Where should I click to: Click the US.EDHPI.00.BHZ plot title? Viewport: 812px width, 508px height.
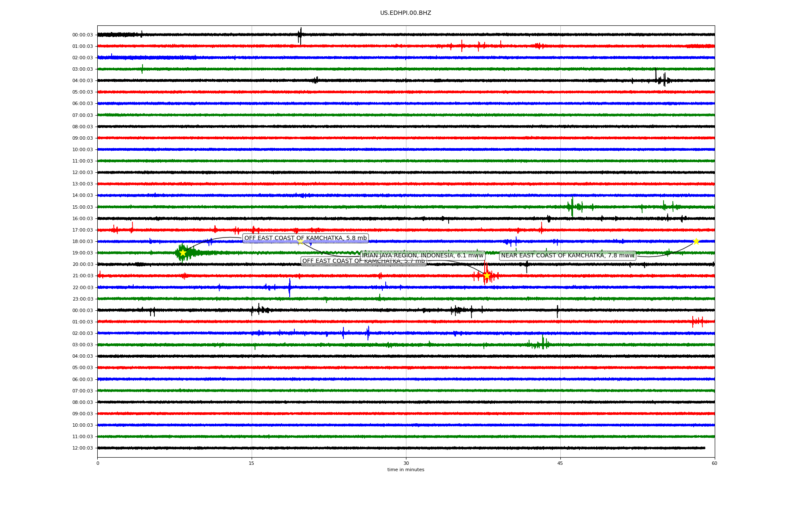(x=406, y=13)
